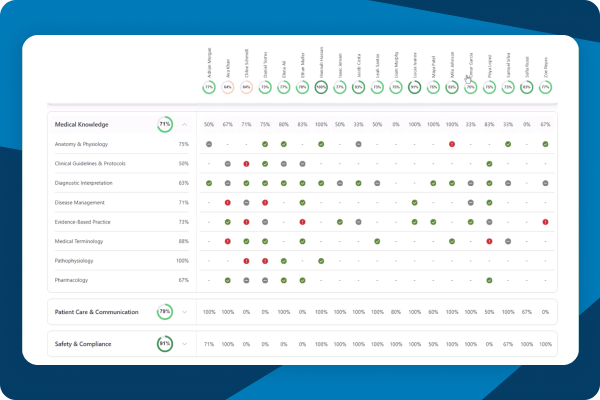Click Ava Khan's gray Clinical Guidelines status icon
Viewport: 600px width, 400px height.
tap(228, 164)
